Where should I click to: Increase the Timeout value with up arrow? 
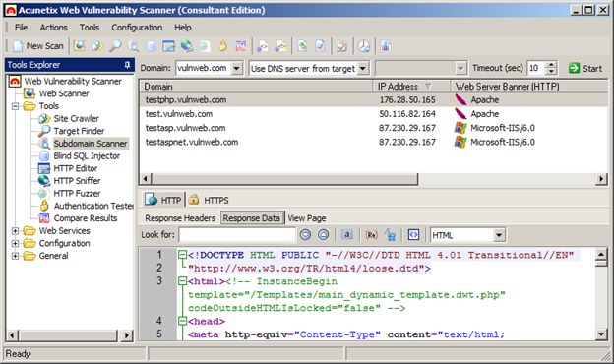pyautogui.click(x=551, y=65)
